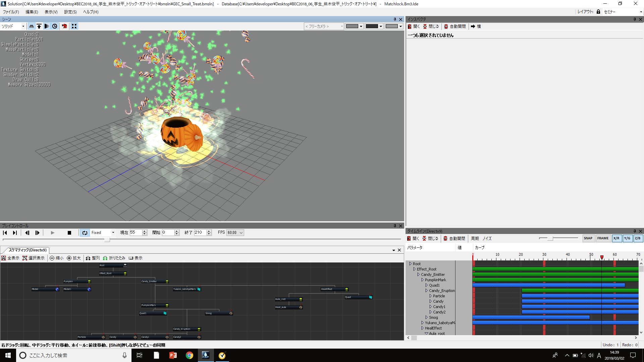
Task: Click 自動開閉 in the inspector panel
Action: 455,26
